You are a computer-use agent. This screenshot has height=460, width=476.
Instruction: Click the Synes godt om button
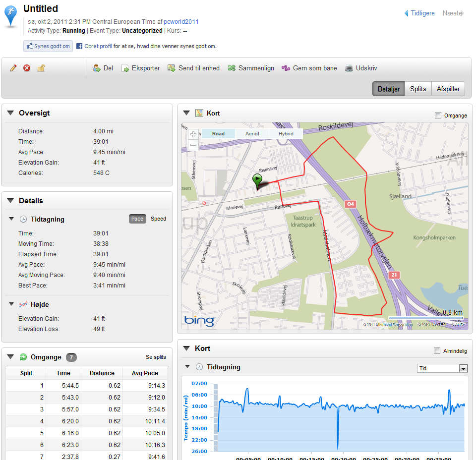click(48, 46)
